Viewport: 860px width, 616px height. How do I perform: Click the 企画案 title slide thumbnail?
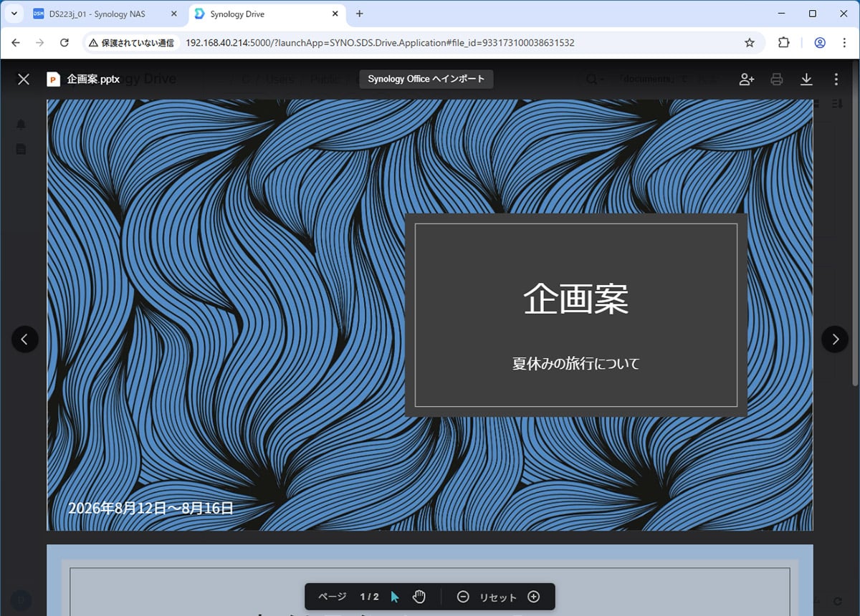[430, 315]
